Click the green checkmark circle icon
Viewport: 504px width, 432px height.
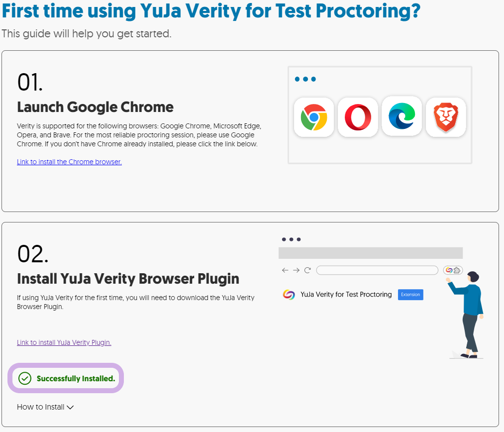pyautogui.click(x=24, y=378)
